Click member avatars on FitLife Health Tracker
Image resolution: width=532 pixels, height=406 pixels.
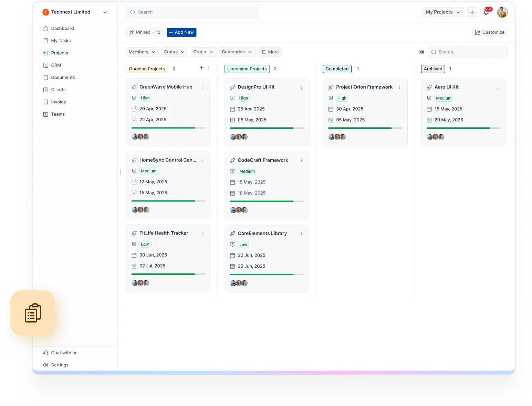[140, 283]
